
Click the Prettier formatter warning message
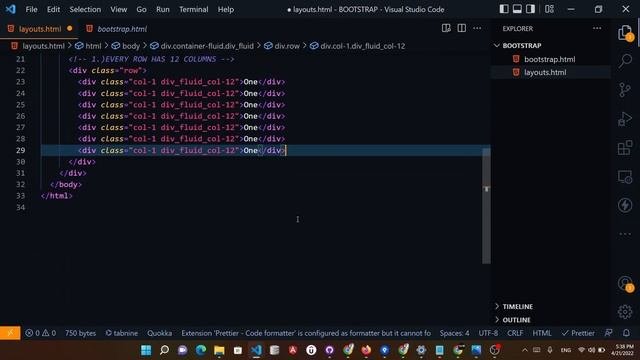[x=306, y=333]
